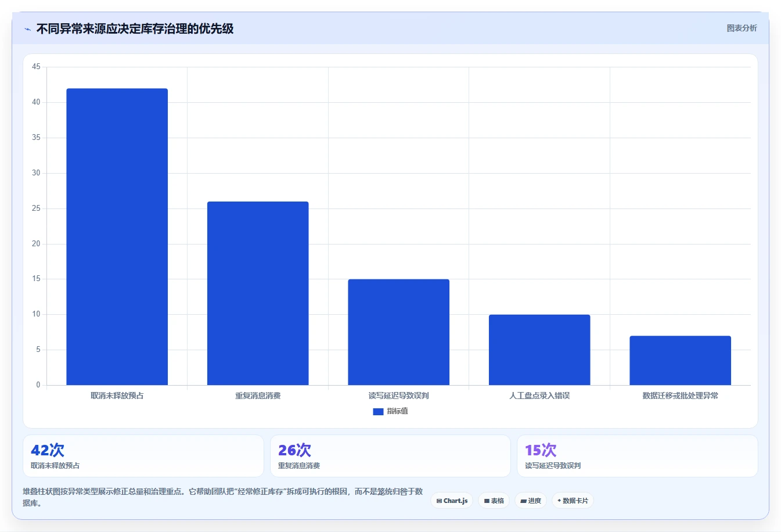The image size is (781, 532).
Task: Click the description paragraph starting 堆叠柱状图
Action: pyautogui.click(x=223, y=497)
